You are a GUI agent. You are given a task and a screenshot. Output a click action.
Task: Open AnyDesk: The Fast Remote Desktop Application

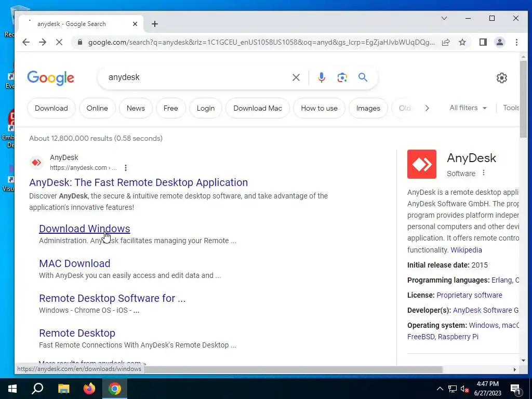(x=138, y=182)
